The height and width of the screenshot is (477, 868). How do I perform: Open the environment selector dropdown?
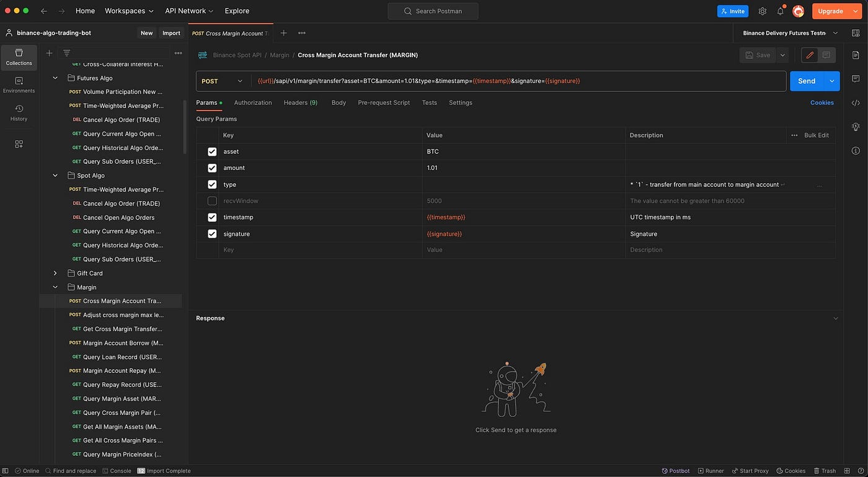pos(789,33)
